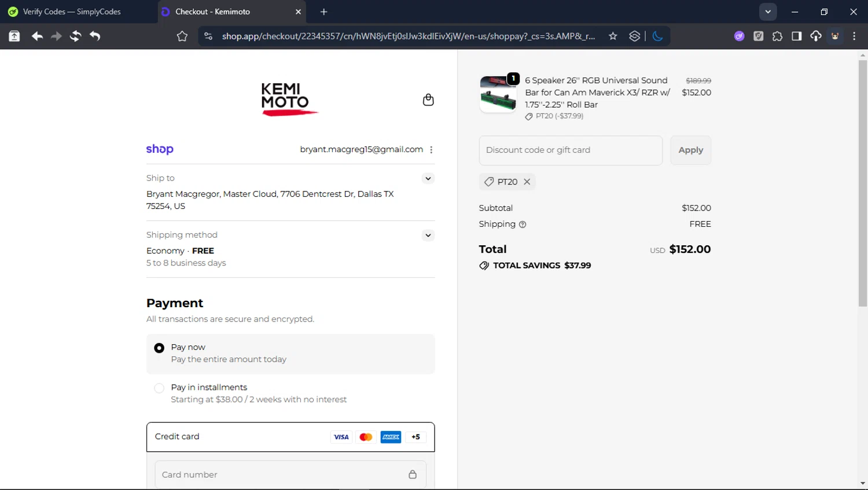Expand the Shipping method section

point(428,235)
